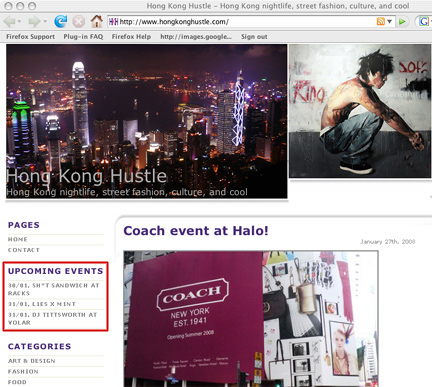This screenshot has height=387, width=432.
Task: Click the Google search engine icon
Action: tap(424, 22)
